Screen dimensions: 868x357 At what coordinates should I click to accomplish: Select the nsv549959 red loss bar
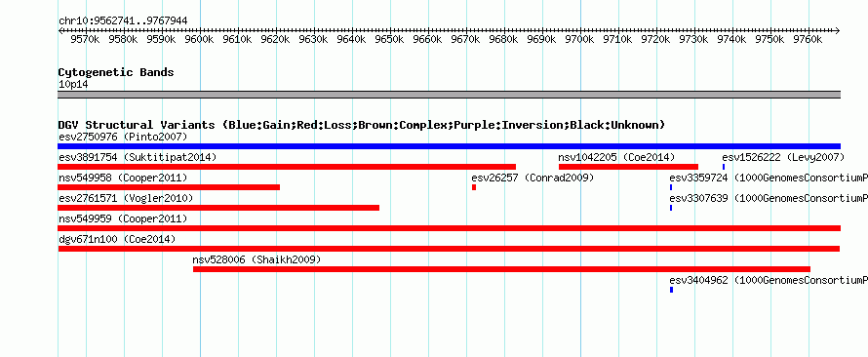click(x=449, y=228)
